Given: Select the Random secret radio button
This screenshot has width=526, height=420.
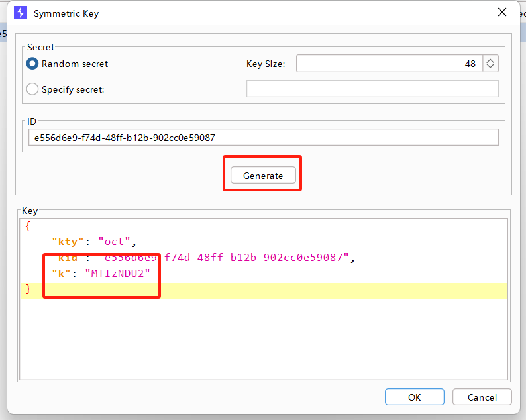Looking at the screenshot, I should 32,64.
